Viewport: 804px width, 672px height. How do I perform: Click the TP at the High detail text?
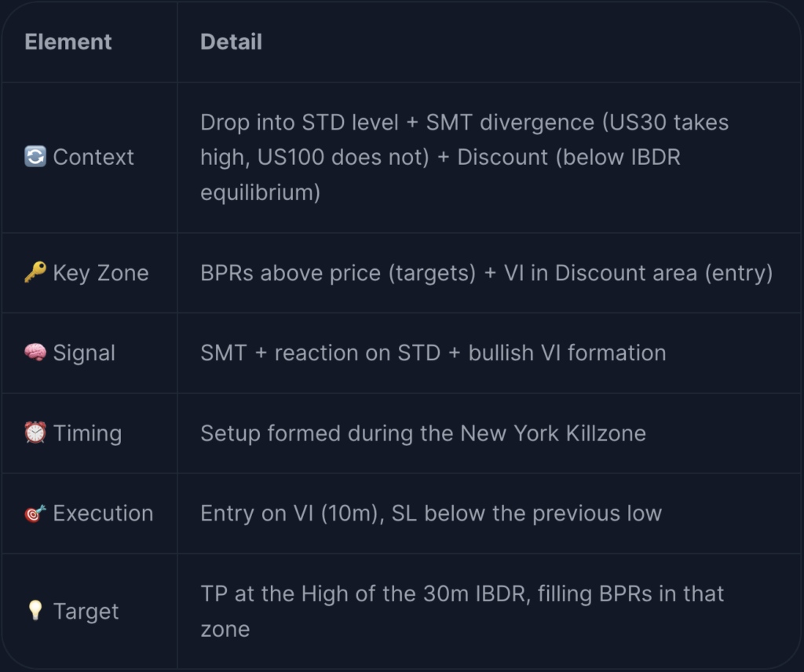pyautogui.click(x=462, y=612)
